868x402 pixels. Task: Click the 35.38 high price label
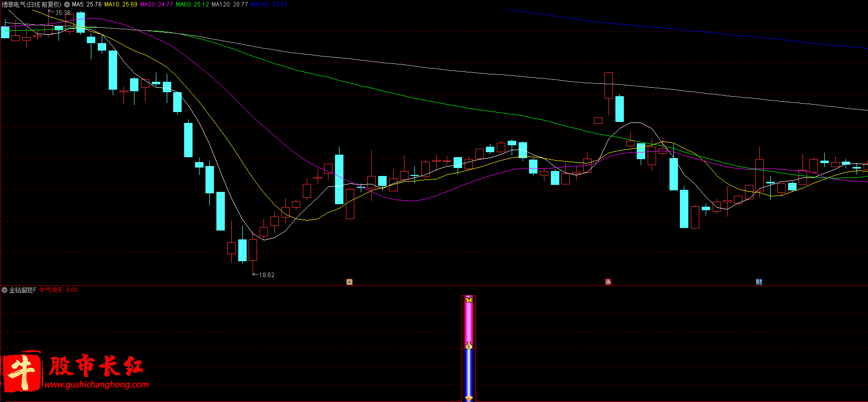tap(63, 13)
